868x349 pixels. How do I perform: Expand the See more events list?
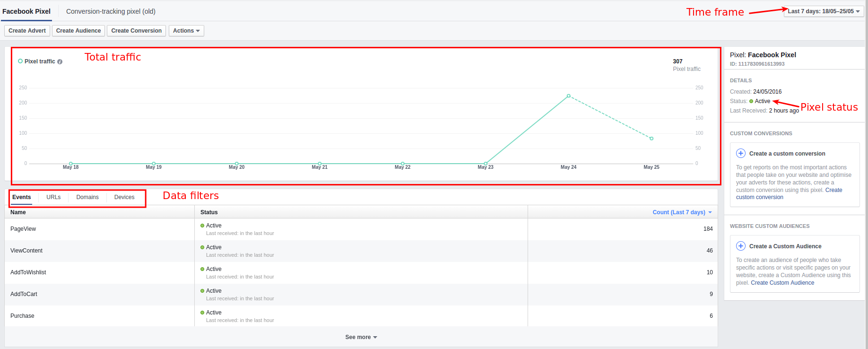361,337
